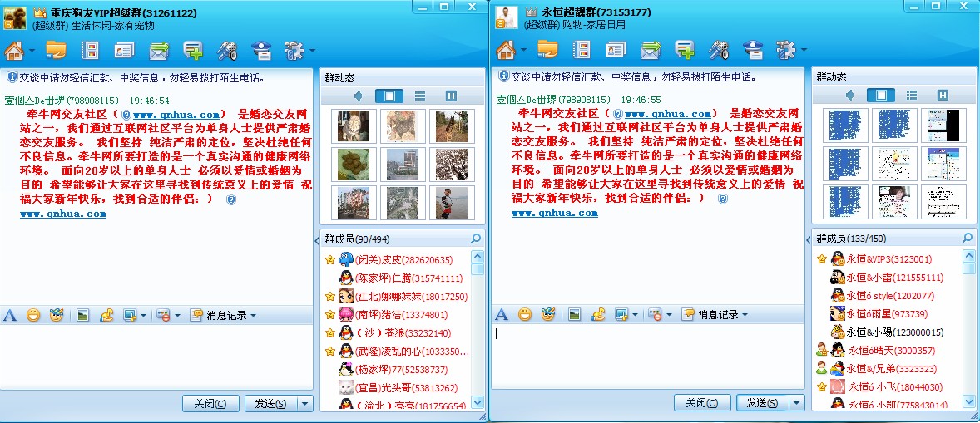Click the 关闭(C) button in the right window
The height and width of the screenshot is (423, 980).
pyautogui.click(x=701, y=403)
